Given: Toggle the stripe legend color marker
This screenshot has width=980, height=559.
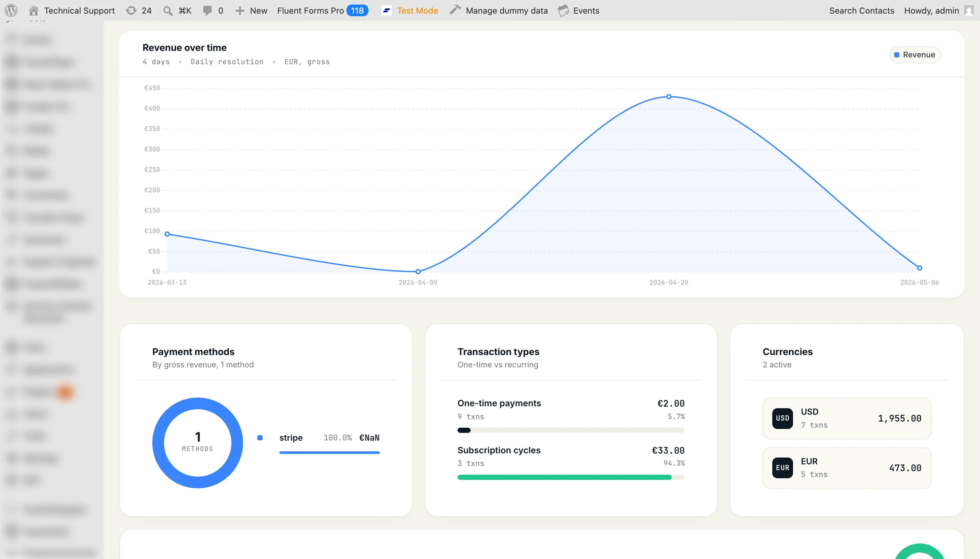Looking at the screenshot, I should [260, 438].
